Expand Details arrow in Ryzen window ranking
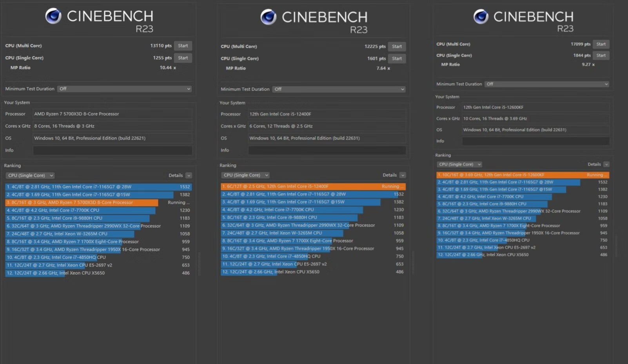628x364 pixels. coord(189,176)
